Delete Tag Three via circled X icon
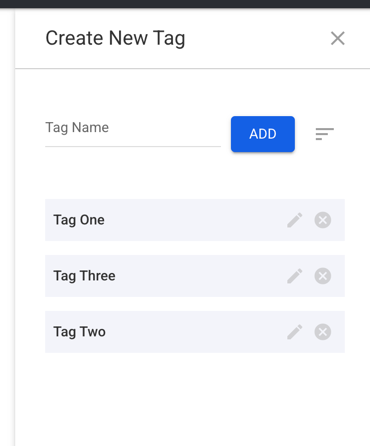370x446 pixels. pyautogui.click(x=323, y=276)
